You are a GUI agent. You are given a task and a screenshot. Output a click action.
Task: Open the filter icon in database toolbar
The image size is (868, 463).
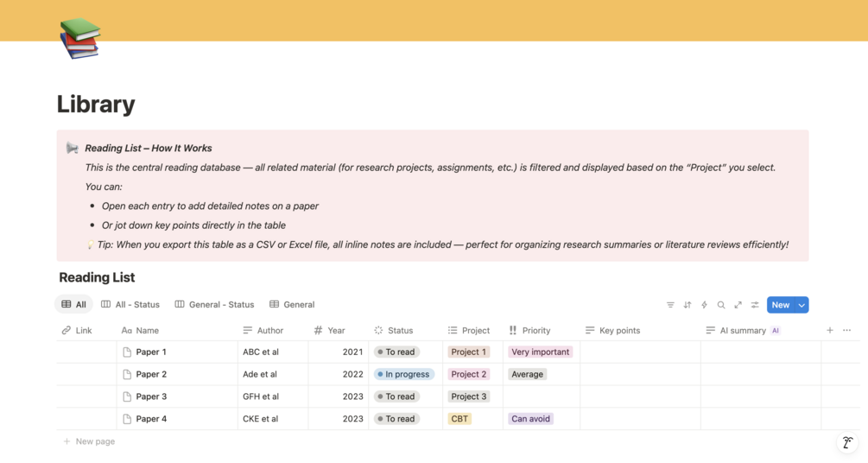670,305
